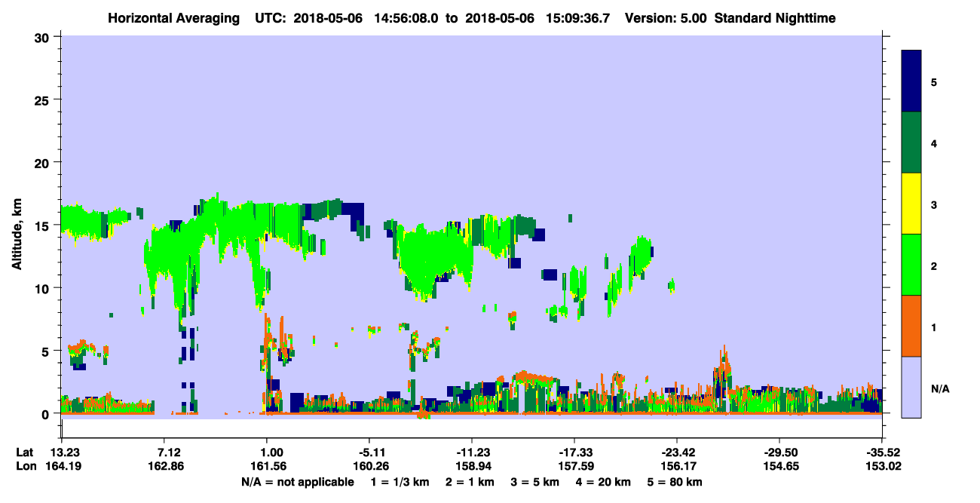Click the 'N/A = not applicable' legend text

coord(297,481)
